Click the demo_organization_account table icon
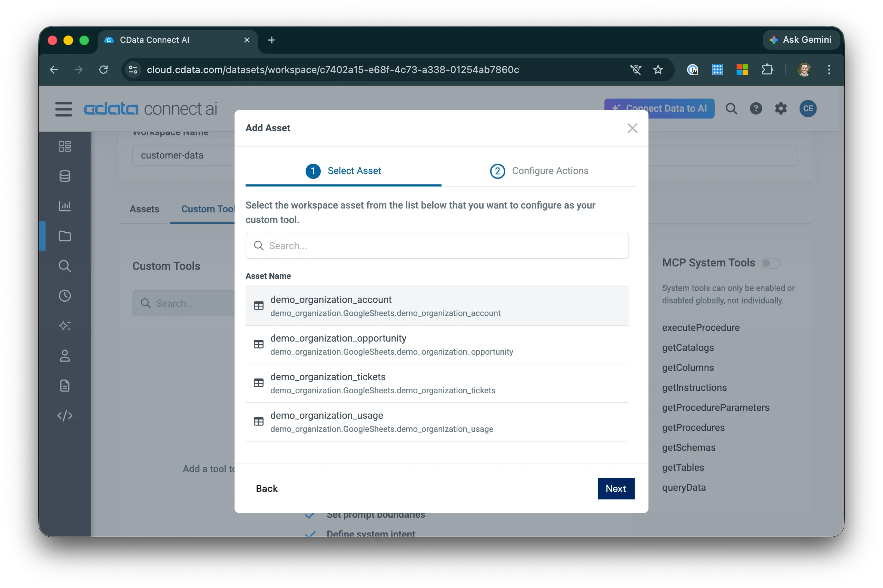The image size is (883, 588). [x=259, y=306]
